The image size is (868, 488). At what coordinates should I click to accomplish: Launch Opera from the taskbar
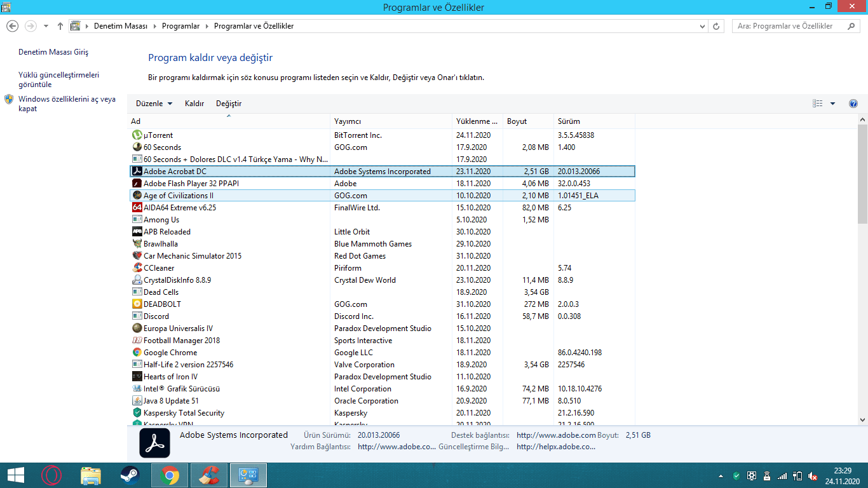pos(51,475)
